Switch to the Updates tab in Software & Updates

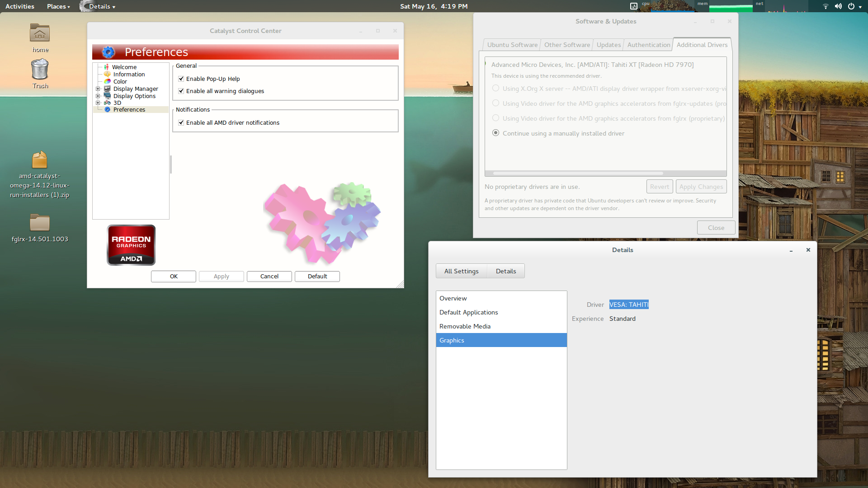[x=608, y=44]
